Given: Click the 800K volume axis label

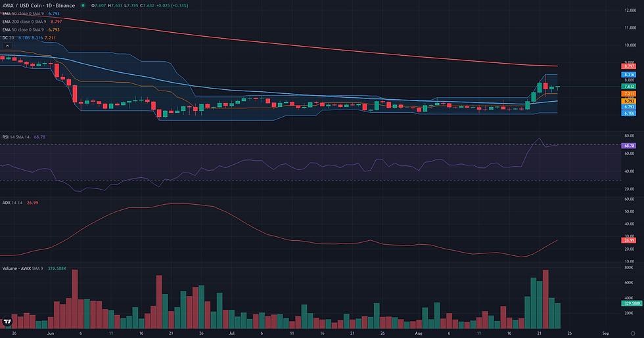Looking at the screenshot, I should click(x=628, y=268).
